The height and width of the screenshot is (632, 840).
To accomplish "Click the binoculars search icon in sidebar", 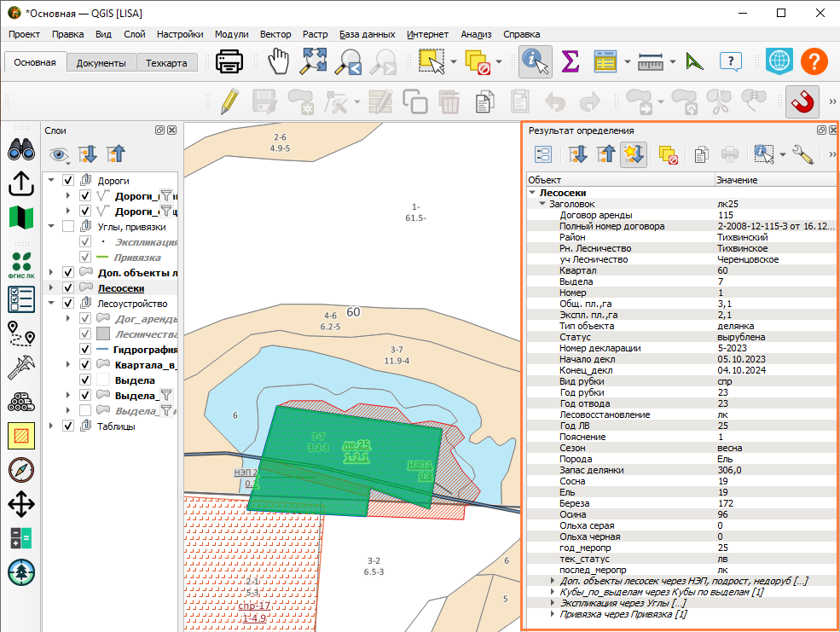I will coord(21,149).
